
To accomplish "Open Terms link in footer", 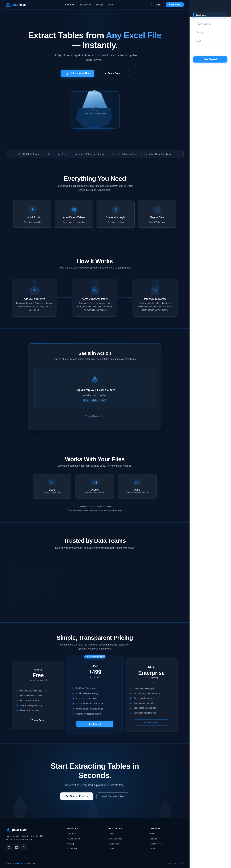I will pyautogui.click(x=153, y=848).
